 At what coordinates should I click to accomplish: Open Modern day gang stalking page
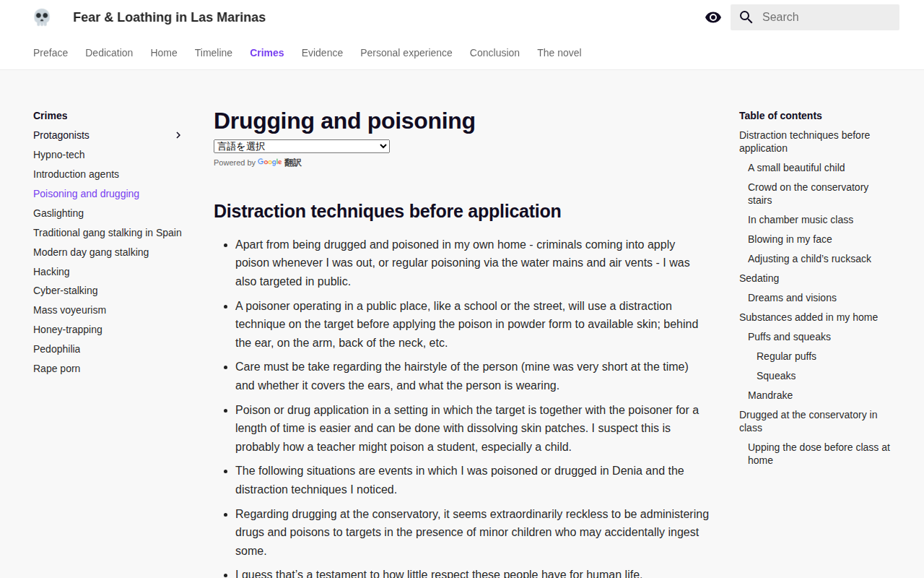[91, 252]
